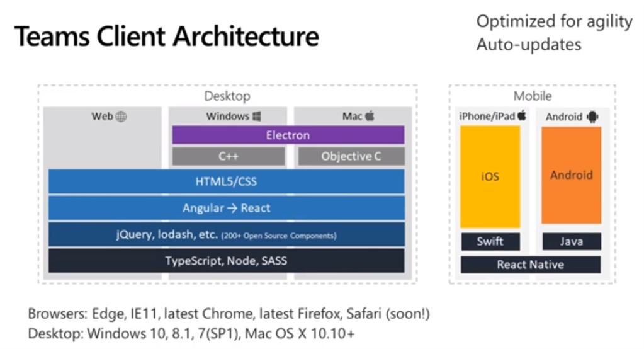Click the Windows column label

227,117
